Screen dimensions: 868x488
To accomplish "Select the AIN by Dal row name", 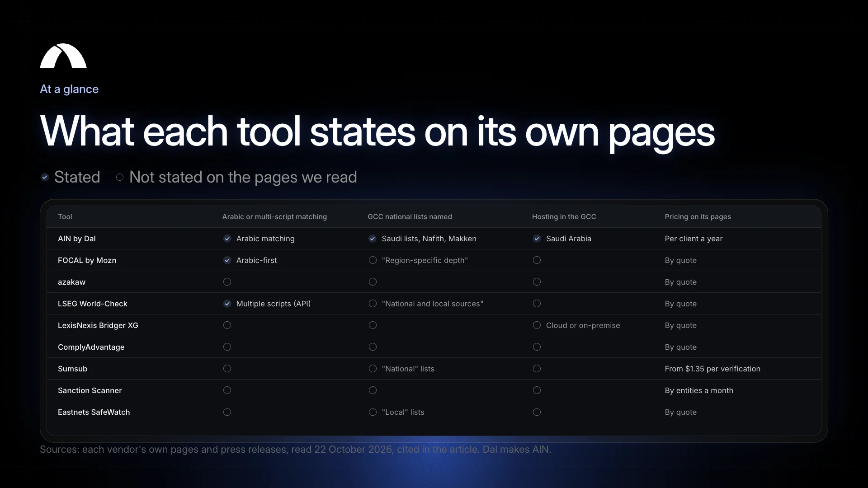I will (77, 239).
